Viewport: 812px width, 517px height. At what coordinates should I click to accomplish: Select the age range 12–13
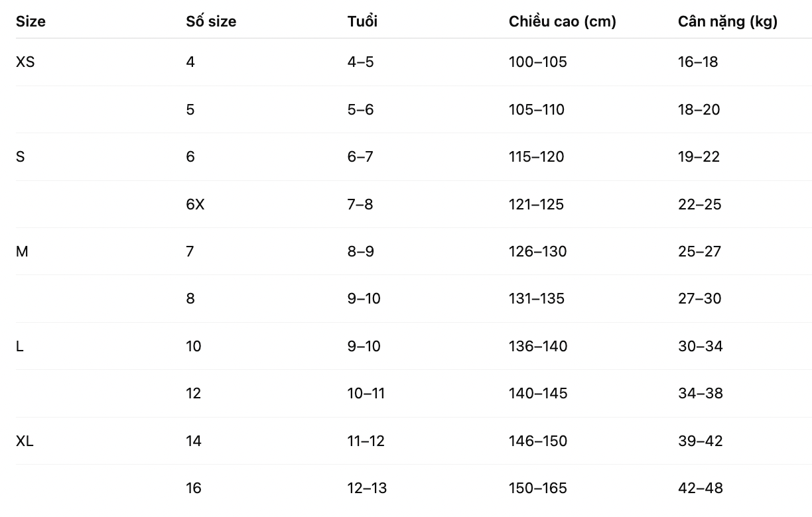click(367, 488)
